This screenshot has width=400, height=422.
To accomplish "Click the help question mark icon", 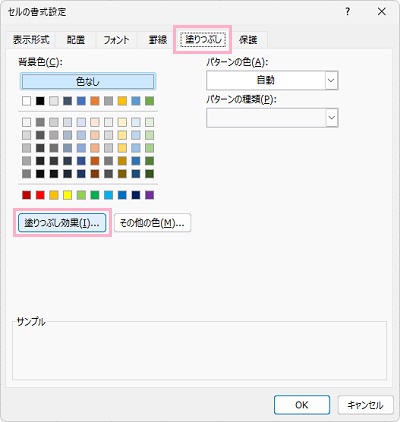I will pos(348,12).
